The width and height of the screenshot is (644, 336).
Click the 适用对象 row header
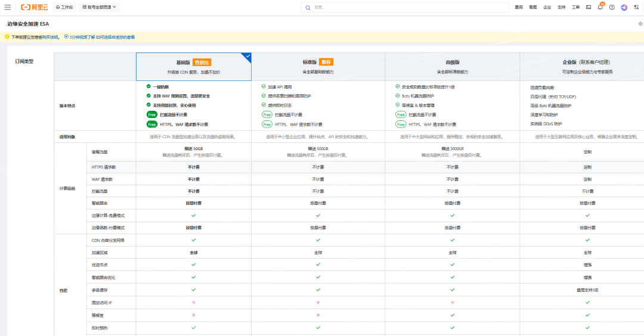pos(67,137)
